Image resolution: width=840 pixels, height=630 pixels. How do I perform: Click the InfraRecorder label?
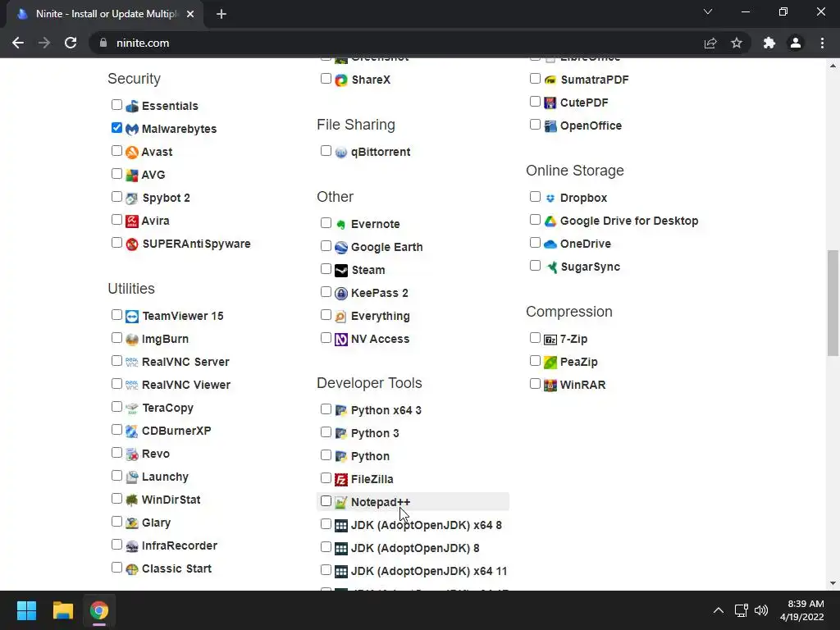coord(180,546)
